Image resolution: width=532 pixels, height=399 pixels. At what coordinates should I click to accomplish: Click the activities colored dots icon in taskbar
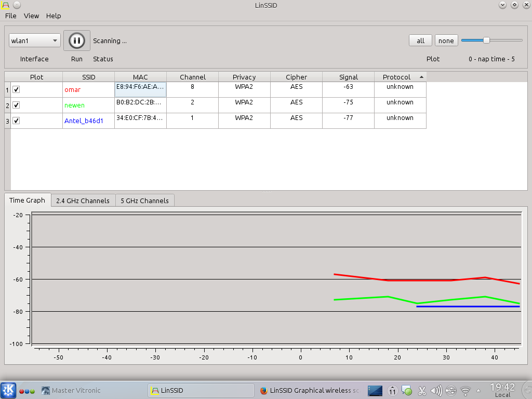(x=27, y=391)
